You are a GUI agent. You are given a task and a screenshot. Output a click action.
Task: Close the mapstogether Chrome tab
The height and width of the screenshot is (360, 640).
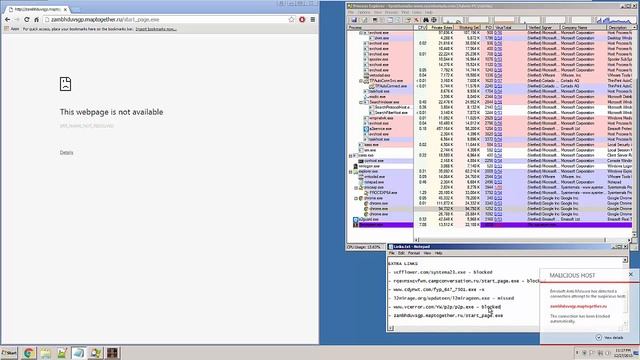65,9
